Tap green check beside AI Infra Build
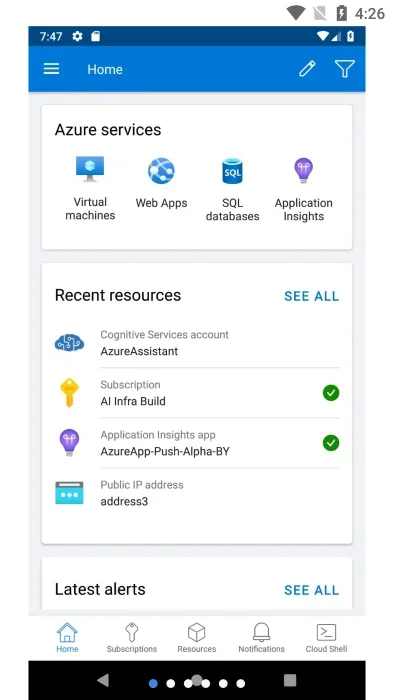The image size is (394, 700). 331,393
